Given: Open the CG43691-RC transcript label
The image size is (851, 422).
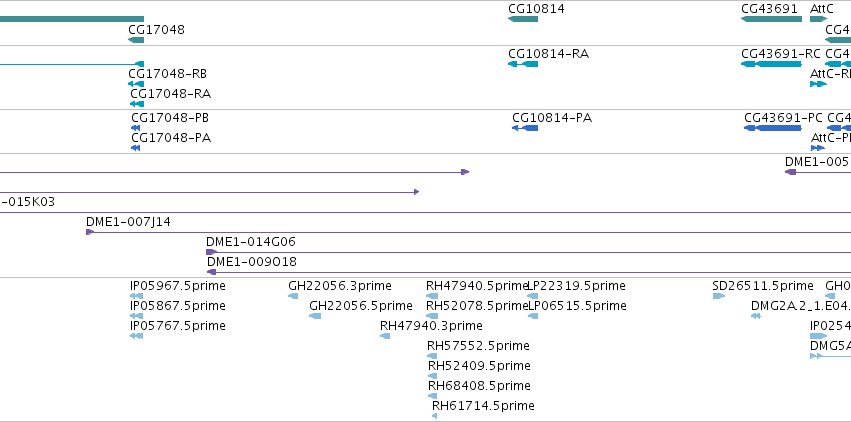Looking at the screenshot, I should [781, 54].
